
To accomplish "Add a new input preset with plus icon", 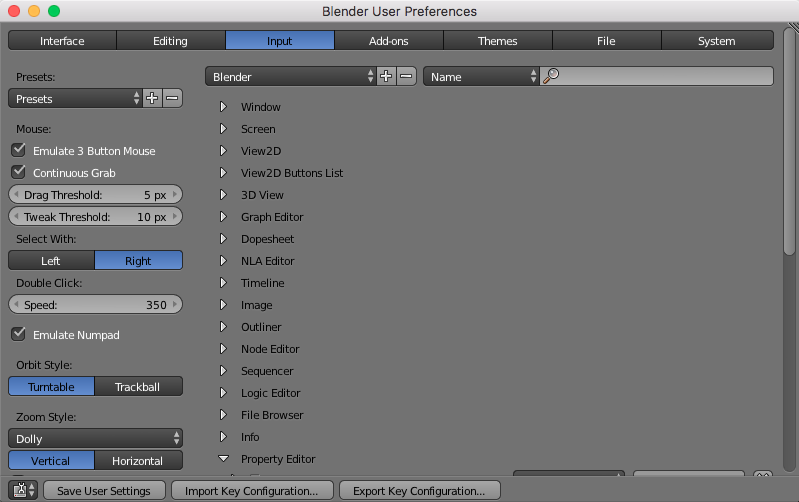I will (152, 98).
